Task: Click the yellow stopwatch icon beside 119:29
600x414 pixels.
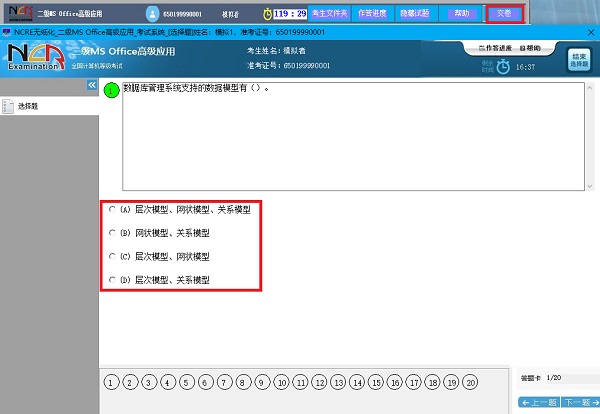Action: (267, 14)
